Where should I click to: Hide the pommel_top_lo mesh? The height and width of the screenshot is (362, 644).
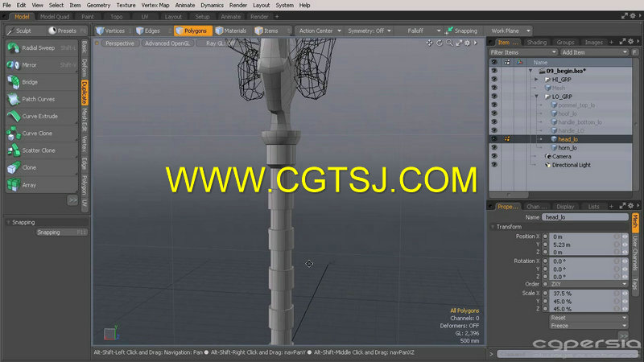pos(494,105)
